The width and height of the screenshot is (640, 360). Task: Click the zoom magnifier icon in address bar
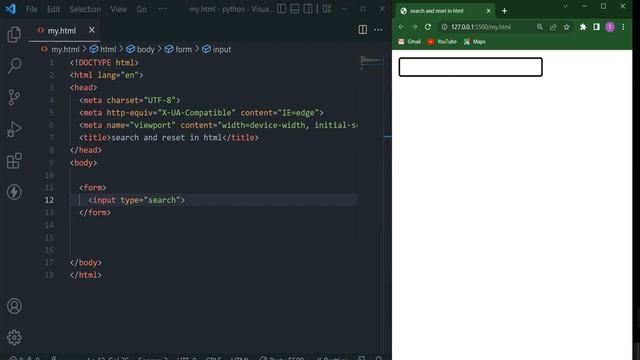point(540,27)
